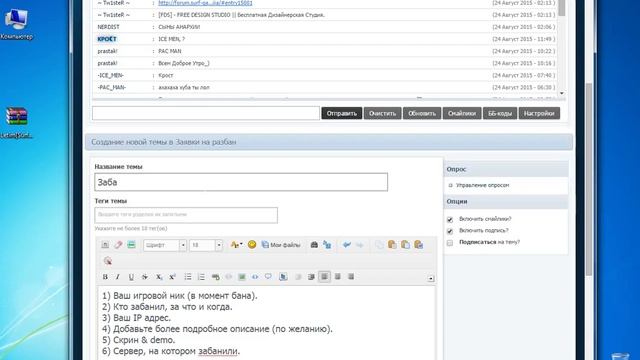
Task: Open the text color picker
Action: click(x=236, y=245)
